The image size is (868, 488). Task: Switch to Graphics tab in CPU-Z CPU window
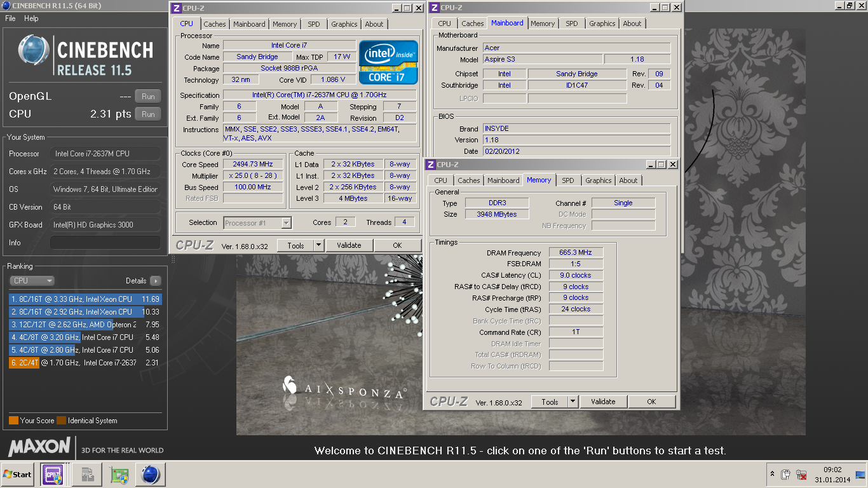[x=344, y=24]
